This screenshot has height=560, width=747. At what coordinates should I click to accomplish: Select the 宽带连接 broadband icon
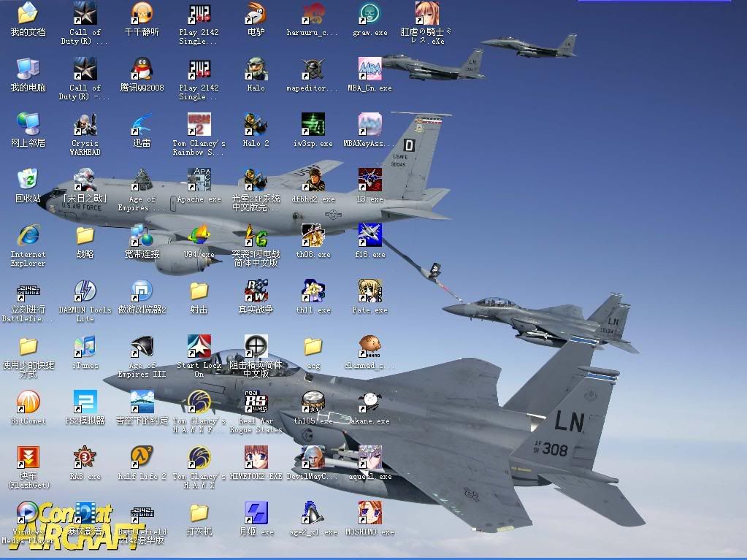142,235
